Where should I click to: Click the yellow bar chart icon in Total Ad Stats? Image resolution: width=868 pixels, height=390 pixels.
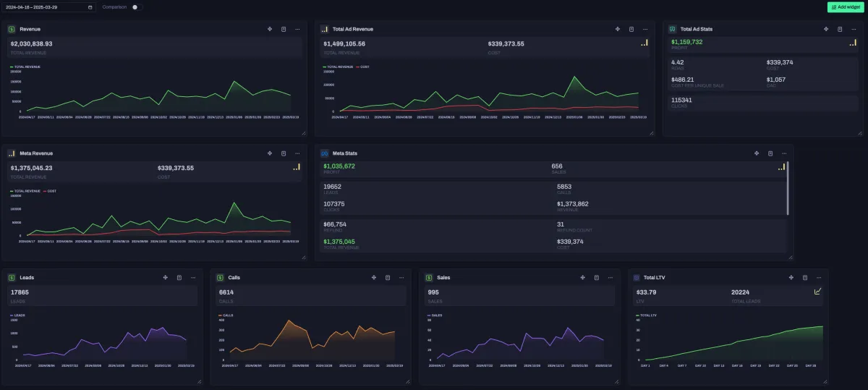(x=854, y=43)
